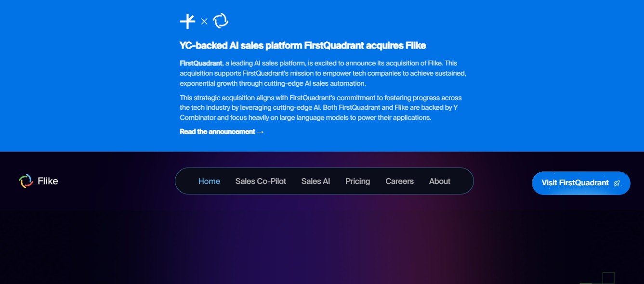Click the Flike wordmark text in the navbar
This screenshot has width=644, height=284.
48,181
